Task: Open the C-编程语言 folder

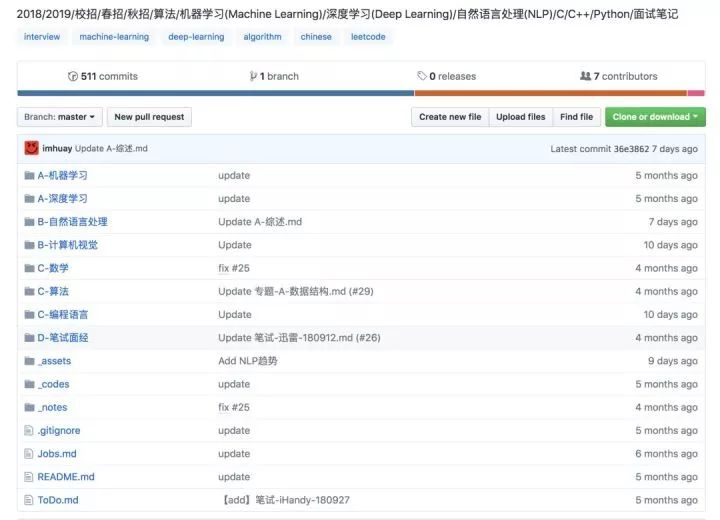Action: tap(62, 315)
